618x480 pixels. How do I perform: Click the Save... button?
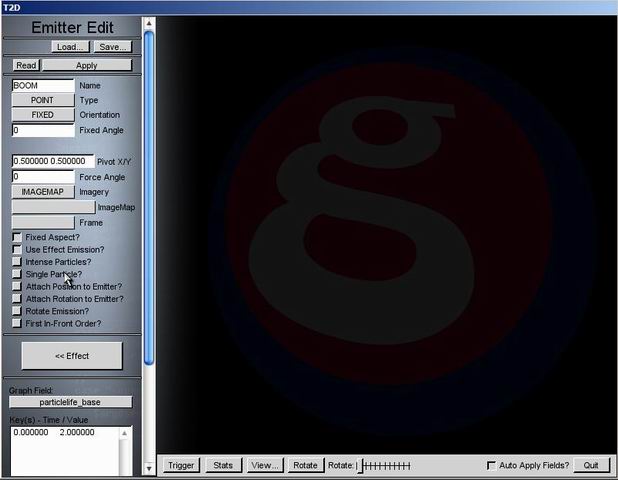[112, 47]
